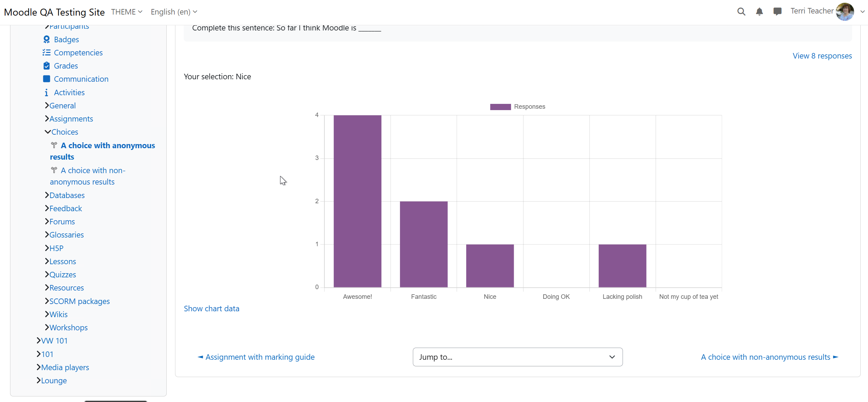Open 'A choice with anonymous results' tree item
The height and width of the screenshot is (402, 868).
coord(103,151)
